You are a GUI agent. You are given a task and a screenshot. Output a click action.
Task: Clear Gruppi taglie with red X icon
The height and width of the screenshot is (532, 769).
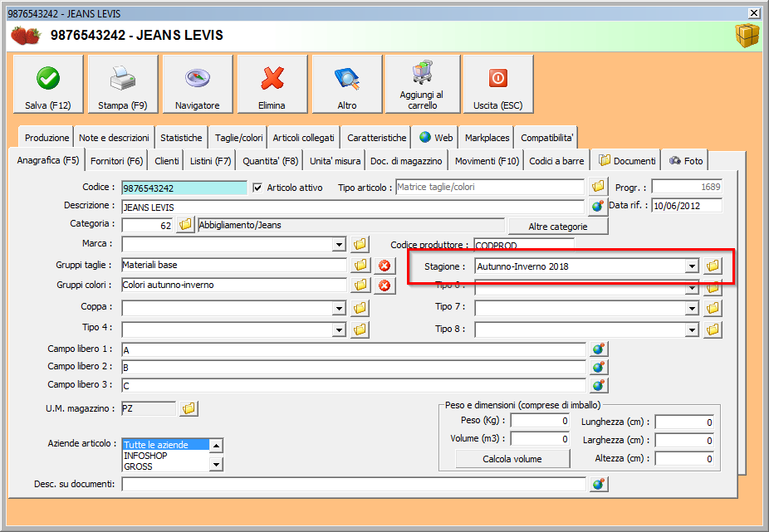[384, 266]
